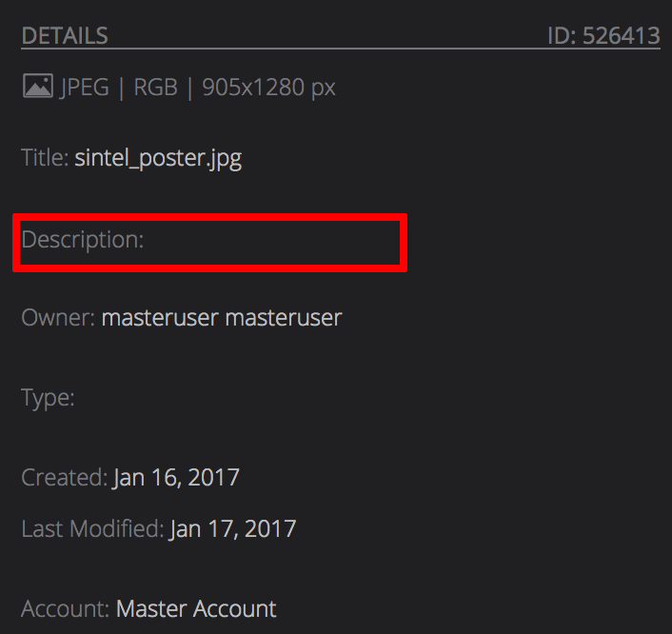Image resolution: width=672 pixels, height=634 pixels.
Task: Click the Created label
Action: (x=64, y=477)
